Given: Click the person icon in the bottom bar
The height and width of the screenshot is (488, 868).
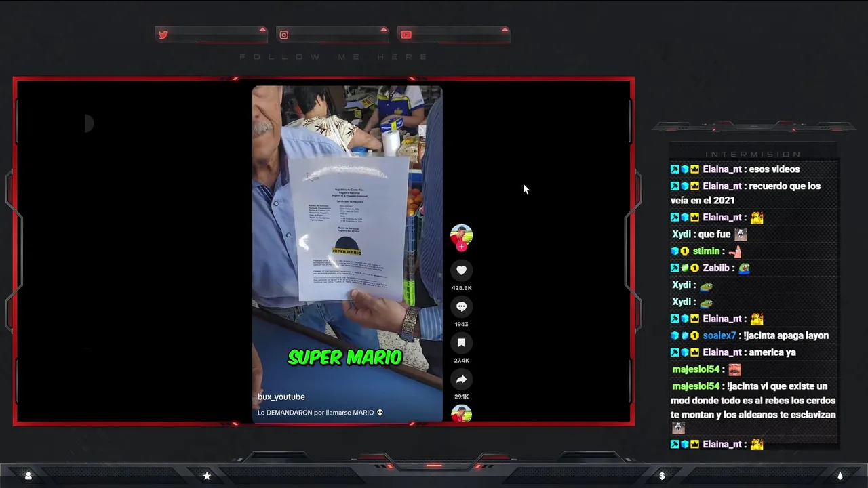Looking at the screenshot, I should [x=28, y=476].
